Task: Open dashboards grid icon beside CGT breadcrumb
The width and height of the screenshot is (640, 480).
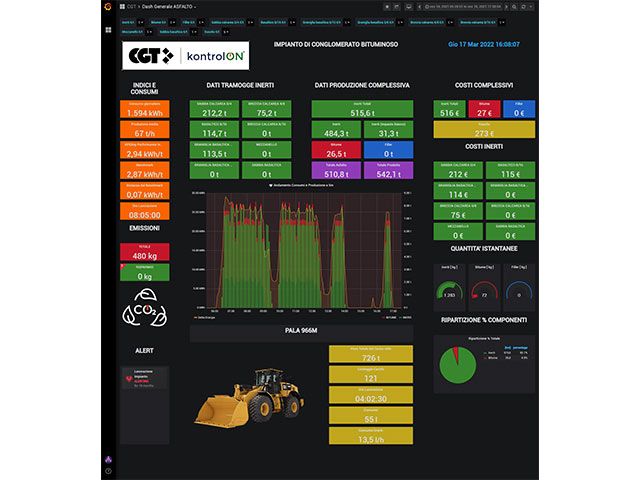Action: (x=122, y=6)
